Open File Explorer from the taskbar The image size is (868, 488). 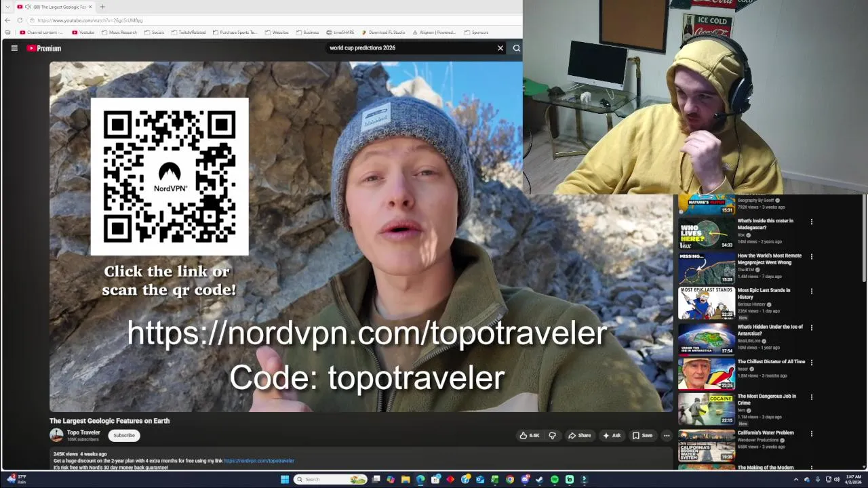pos(406,479)
